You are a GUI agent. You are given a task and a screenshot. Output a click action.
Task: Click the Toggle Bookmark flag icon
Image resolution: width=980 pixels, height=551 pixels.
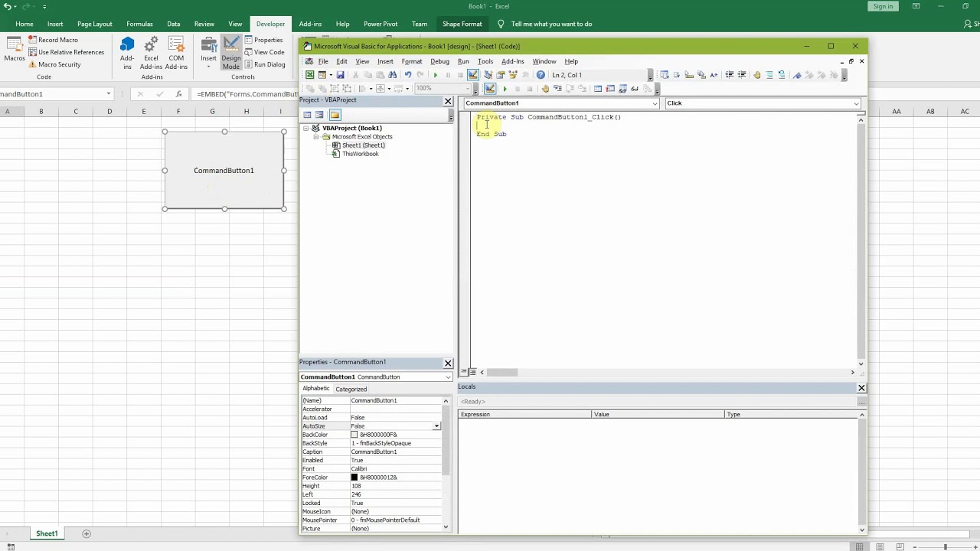(797, 75)
